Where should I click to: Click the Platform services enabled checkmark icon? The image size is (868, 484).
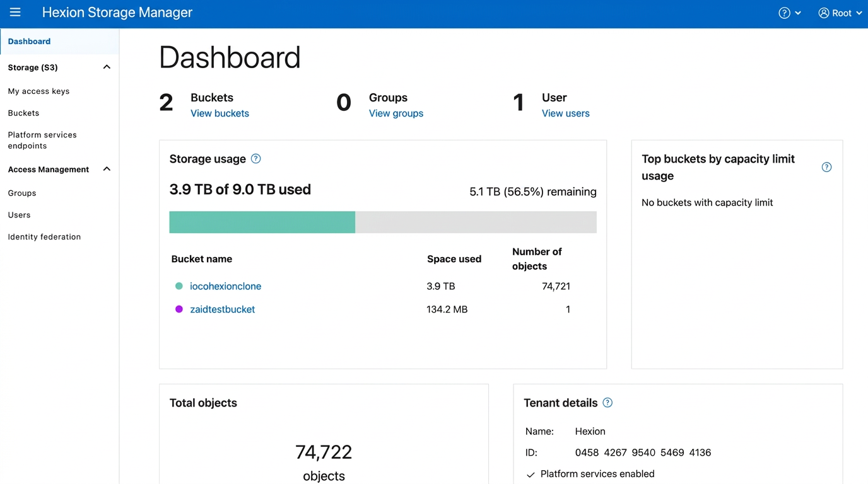point(531,475)
